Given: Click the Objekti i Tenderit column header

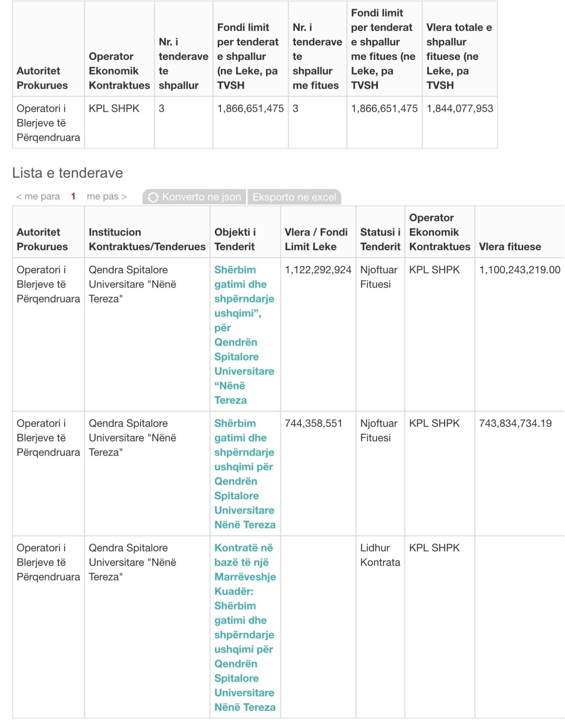Looking at the screenshot, I should [235, 239].
